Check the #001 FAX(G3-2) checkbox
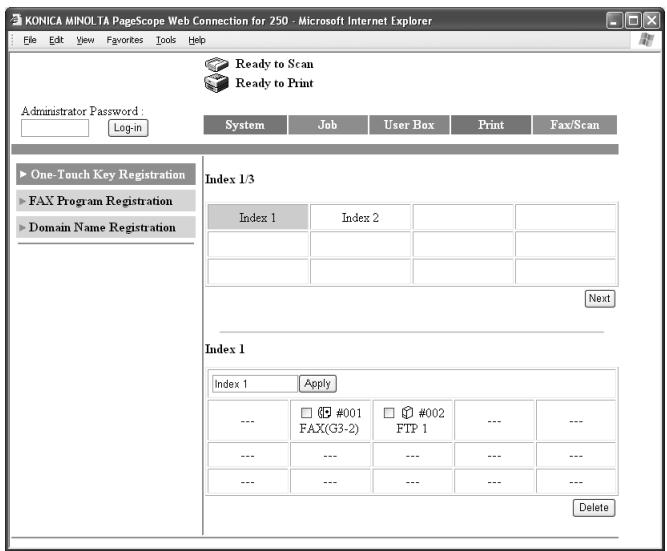The width and height of the screenshot is (667, 551). tap(306, 413)
